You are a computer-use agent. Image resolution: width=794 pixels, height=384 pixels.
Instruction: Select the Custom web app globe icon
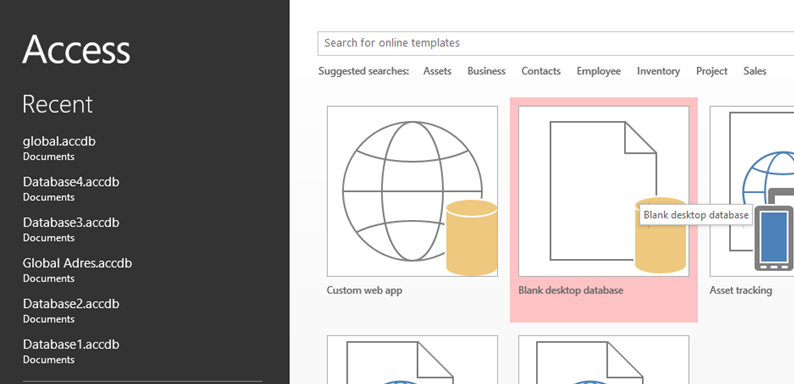(x=412, y=191)
